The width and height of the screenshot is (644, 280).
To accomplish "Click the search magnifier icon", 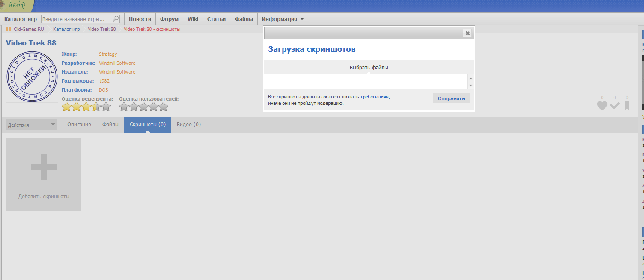I will click(116, 19).
